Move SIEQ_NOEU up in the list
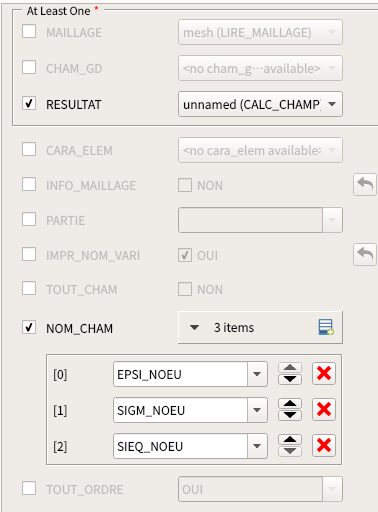The height and width of the screenshot is (512, 378). click(x=290, y=440)
